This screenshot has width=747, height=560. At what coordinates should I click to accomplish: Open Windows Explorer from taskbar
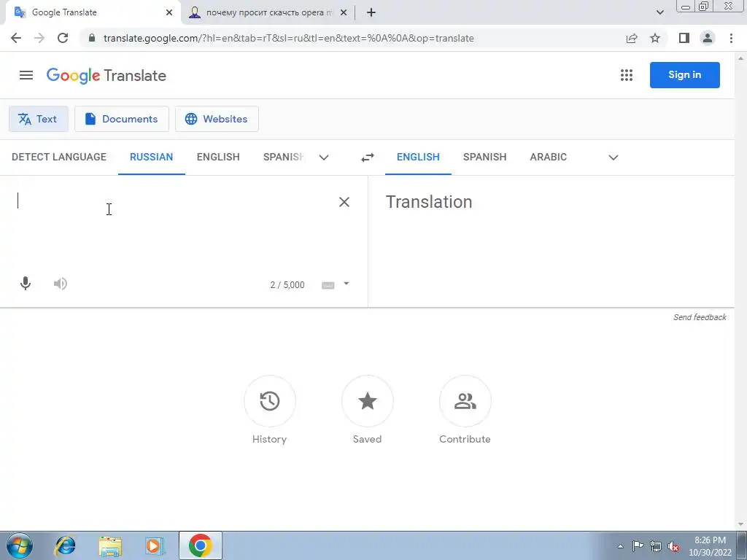pyautogui.click(x=110, y=545)
